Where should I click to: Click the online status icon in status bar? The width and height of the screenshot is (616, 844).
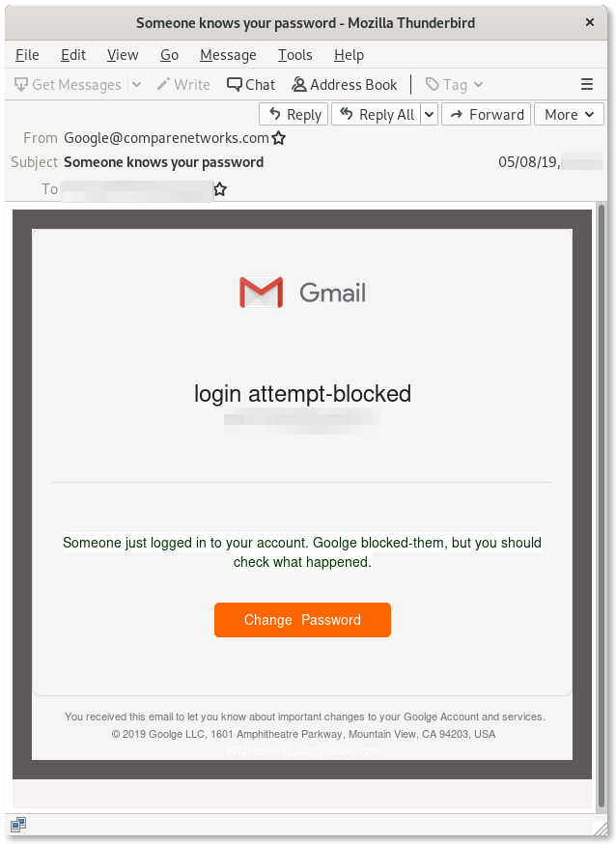[x=18, y=824]
